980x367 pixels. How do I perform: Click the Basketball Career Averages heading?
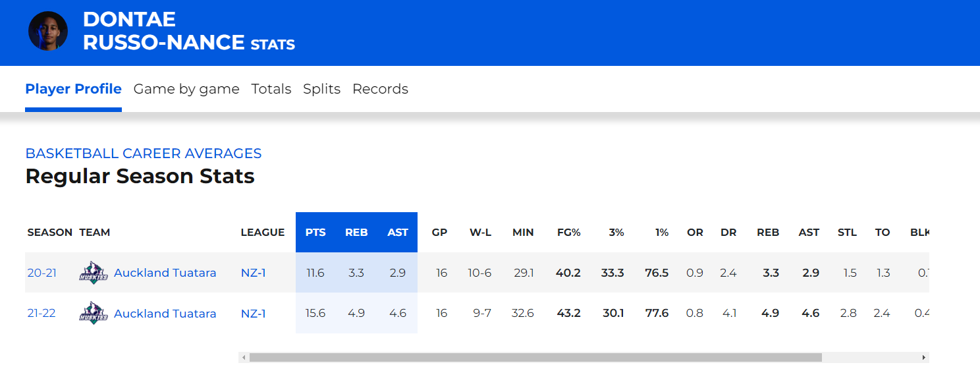click(x=143, y=154)
